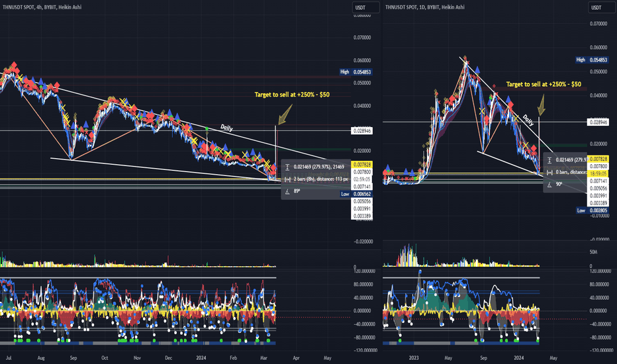Click the yellow 0.007828 price tag on 4h chart

tap(361, 165)
